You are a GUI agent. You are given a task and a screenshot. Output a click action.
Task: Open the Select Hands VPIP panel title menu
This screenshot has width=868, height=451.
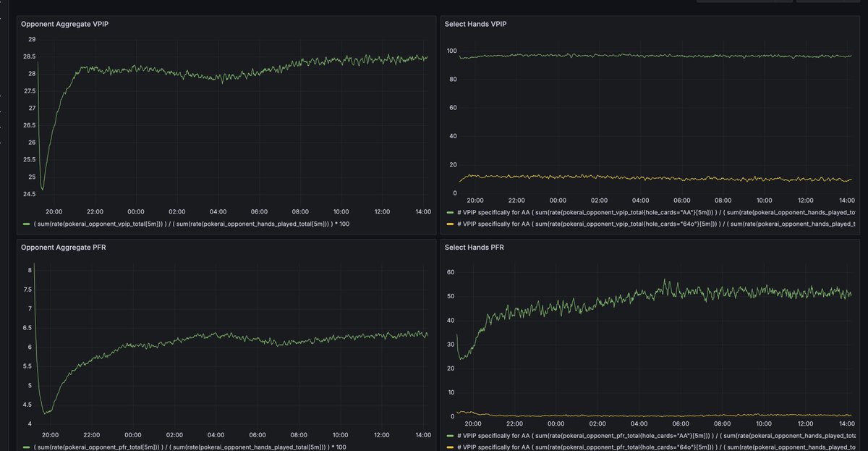[476, 24]
